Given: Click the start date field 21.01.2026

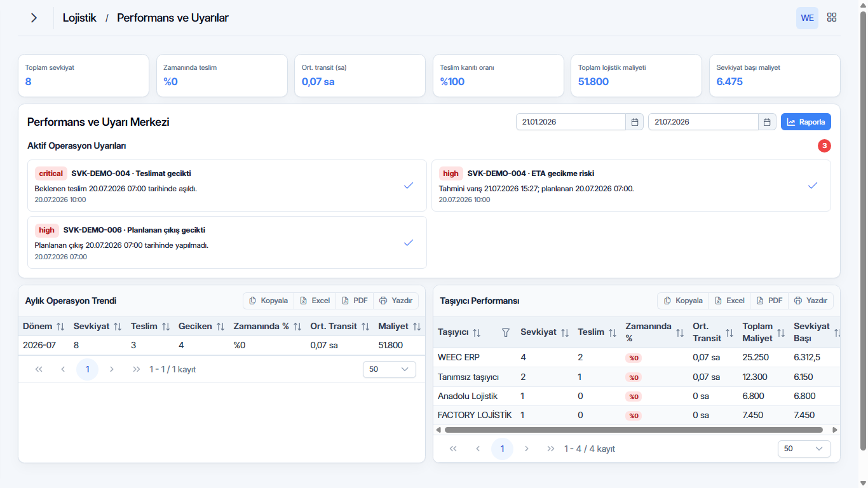Looking at the screenshot, I should click(571, 122).
